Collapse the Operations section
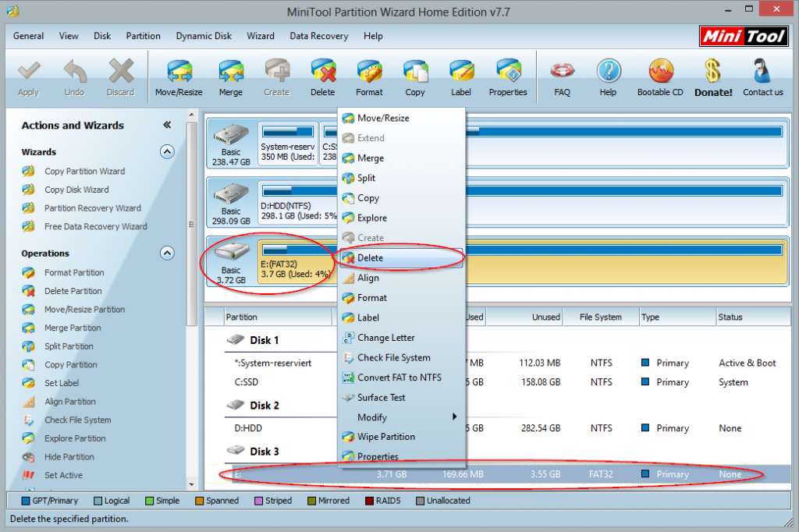The image size is (799, 532). [167, 253]
